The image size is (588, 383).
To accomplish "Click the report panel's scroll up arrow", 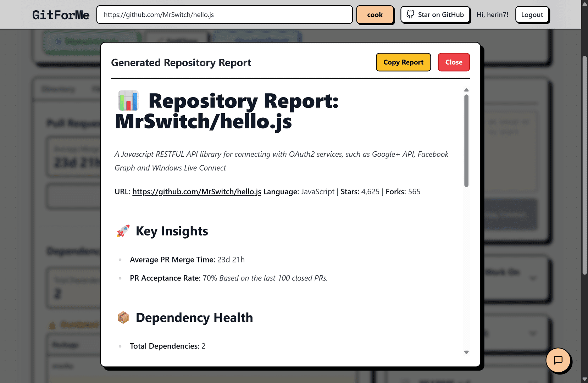I will 466,90.
